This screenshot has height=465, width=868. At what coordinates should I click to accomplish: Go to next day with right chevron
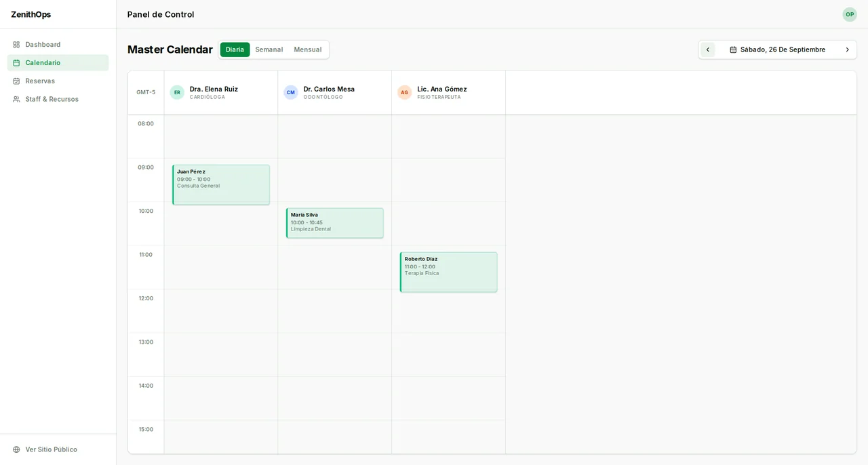point(847,49)
